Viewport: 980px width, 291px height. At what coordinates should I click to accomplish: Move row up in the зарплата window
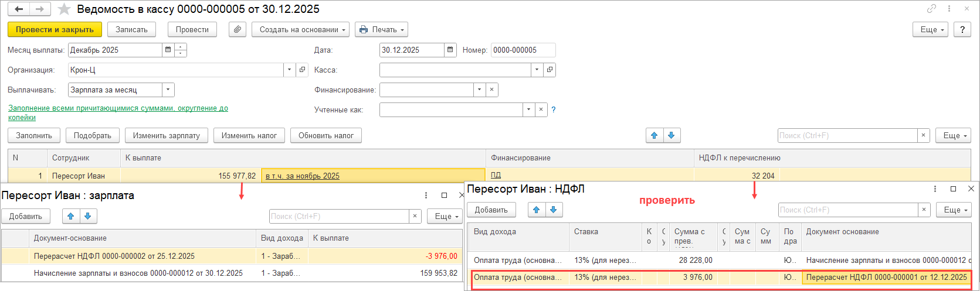[71, 216]
